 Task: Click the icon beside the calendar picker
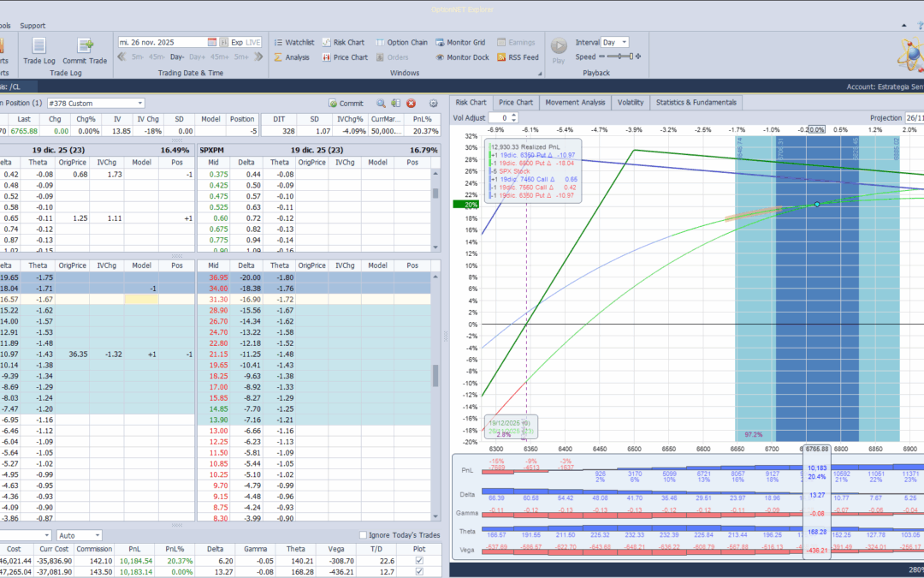pos(224,43)
